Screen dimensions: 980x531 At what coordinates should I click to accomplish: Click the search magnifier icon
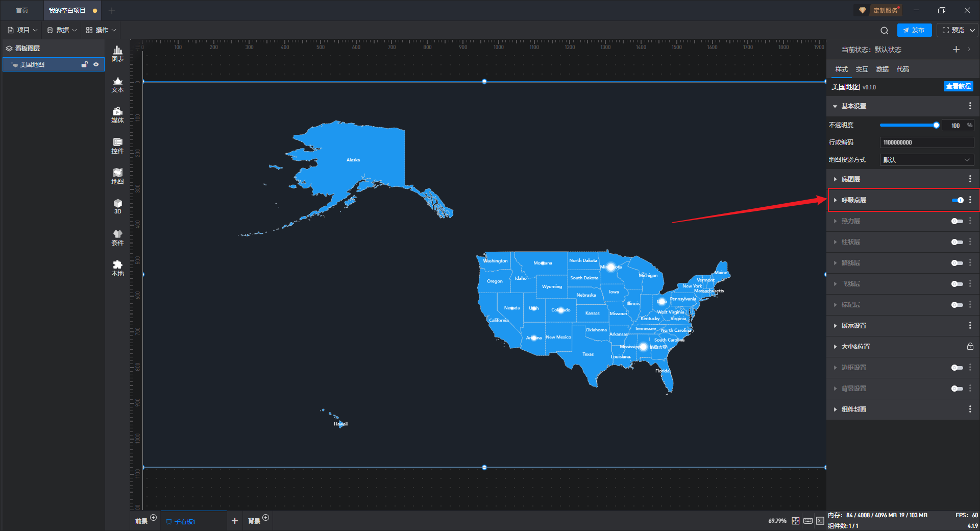[885, 30]
